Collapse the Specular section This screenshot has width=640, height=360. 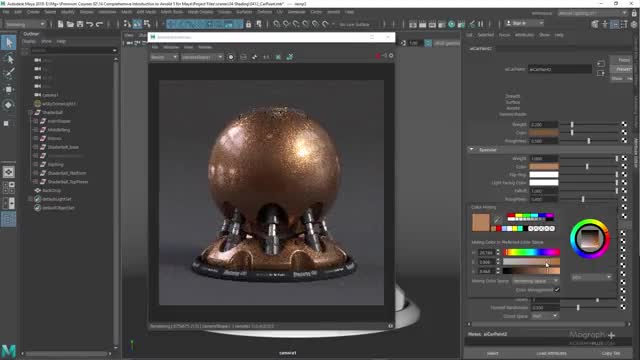pos(471,150)
